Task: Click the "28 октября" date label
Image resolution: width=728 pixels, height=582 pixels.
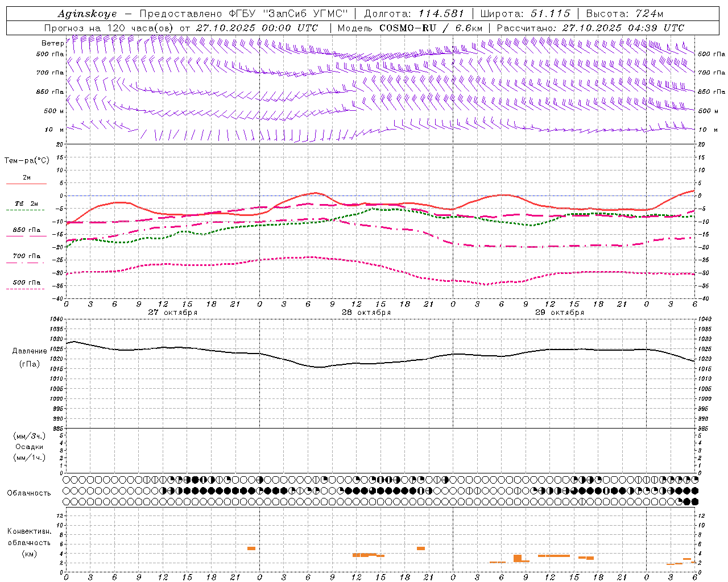Action: click(x=366, y=313)
